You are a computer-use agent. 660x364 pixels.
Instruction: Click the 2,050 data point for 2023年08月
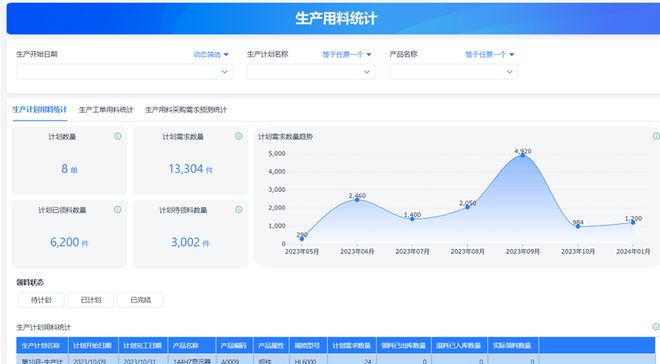click(467, 207)
